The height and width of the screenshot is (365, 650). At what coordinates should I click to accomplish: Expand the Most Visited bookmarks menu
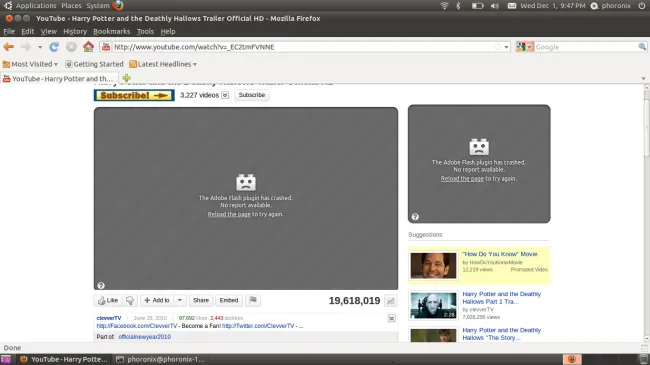[31, 64]
